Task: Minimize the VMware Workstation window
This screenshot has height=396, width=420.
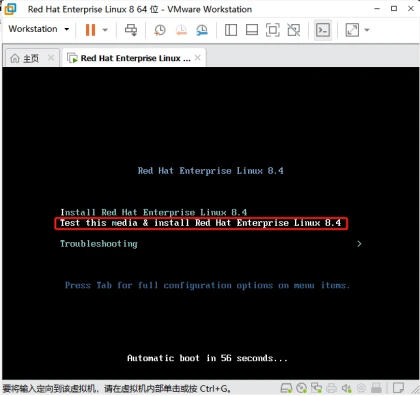Action: coord(377,9)
